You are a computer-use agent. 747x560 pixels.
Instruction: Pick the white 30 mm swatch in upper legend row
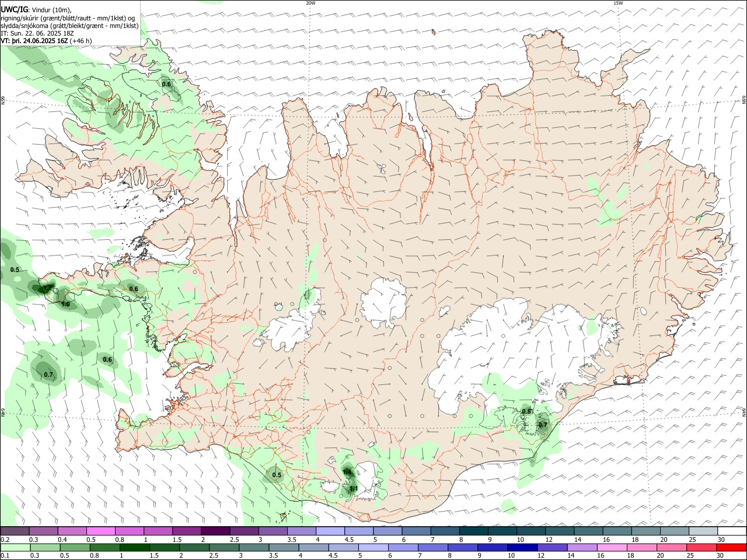[732, 531]
